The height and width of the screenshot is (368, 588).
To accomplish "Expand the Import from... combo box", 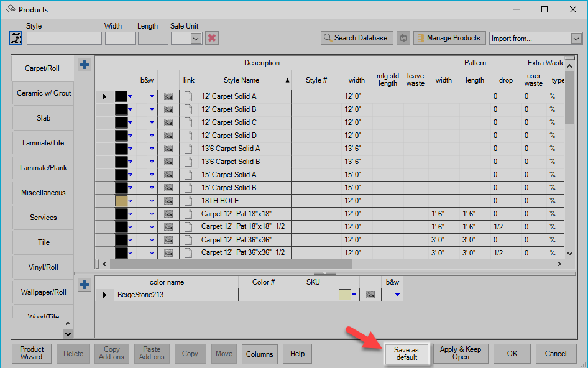I will pyautogui.click(x=576, y=39).
